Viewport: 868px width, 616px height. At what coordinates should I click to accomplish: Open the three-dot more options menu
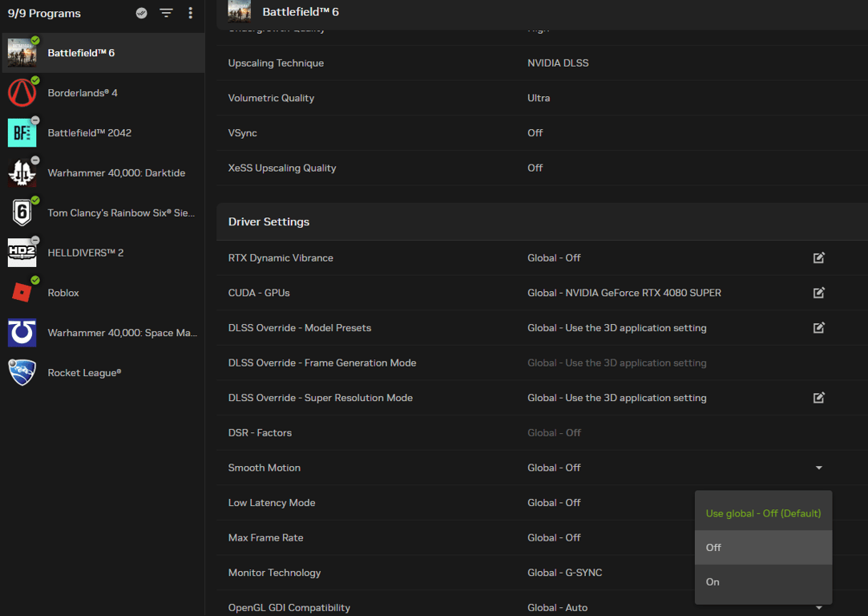click(x=190, y=13)
